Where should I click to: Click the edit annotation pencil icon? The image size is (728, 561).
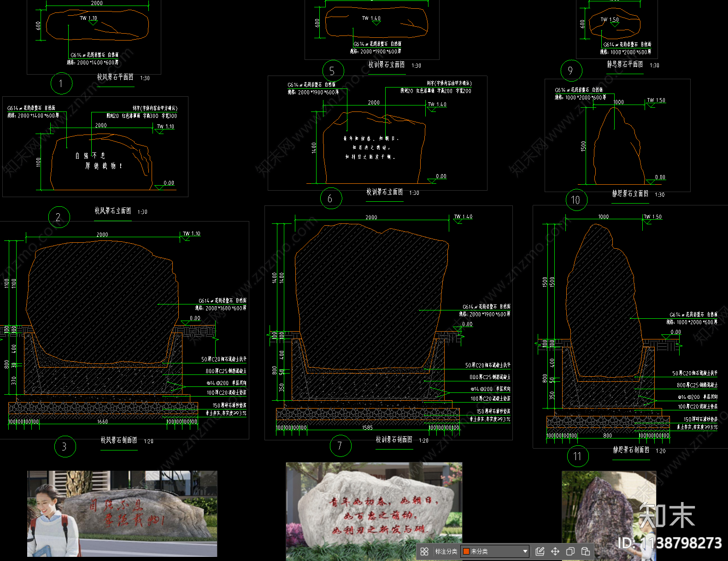540,551
